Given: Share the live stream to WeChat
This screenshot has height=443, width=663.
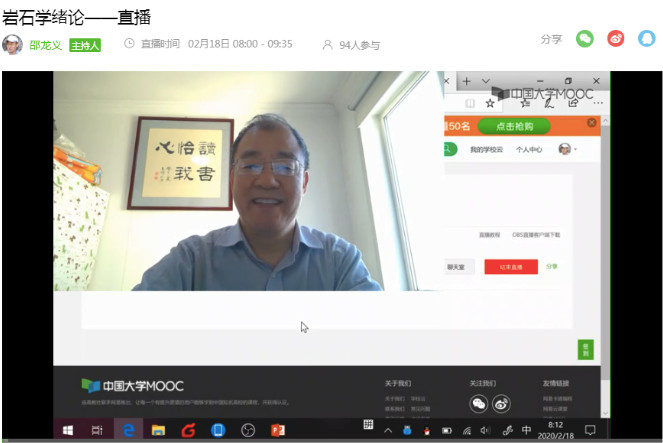Looking at the screenshot, I should (x=585, y=39).
